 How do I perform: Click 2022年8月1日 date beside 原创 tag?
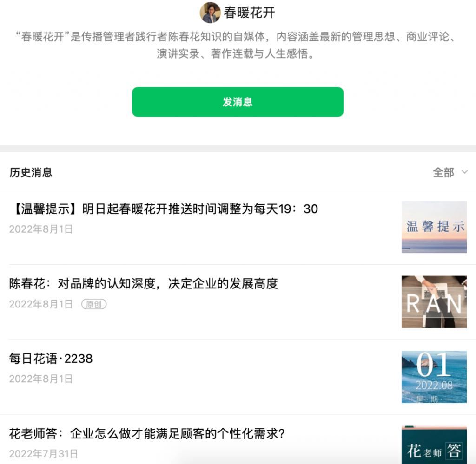click(41, 304)
